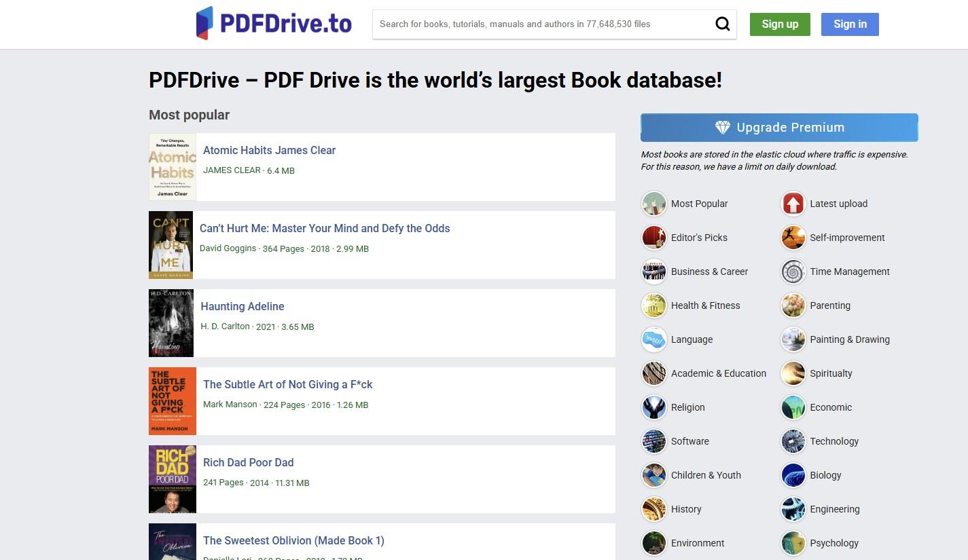968x560 pixels.
Task: Select the Biology category icon
Action: coord(793,475)
